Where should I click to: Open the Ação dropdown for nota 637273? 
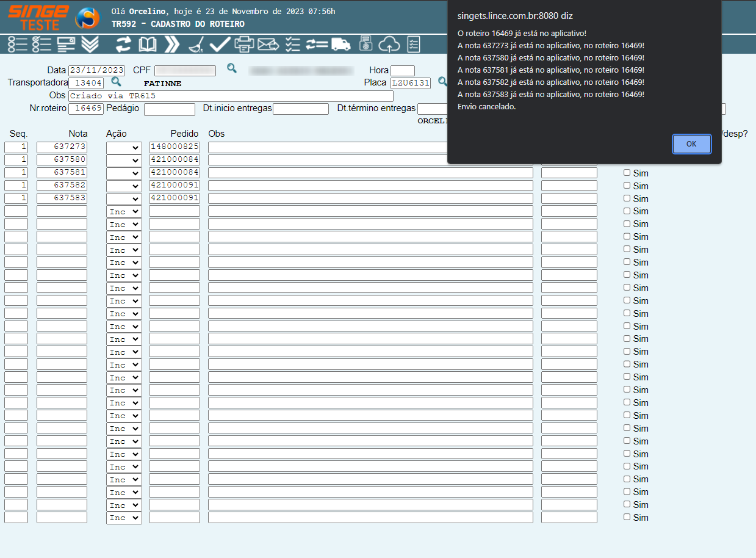pos(124,147)
